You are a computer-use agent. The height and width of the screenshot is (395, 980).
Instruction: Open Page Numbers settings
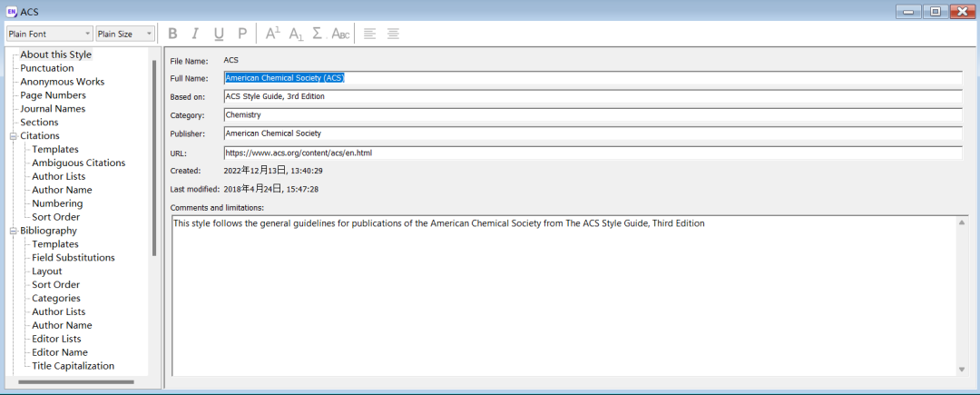[x=54, y=95]
